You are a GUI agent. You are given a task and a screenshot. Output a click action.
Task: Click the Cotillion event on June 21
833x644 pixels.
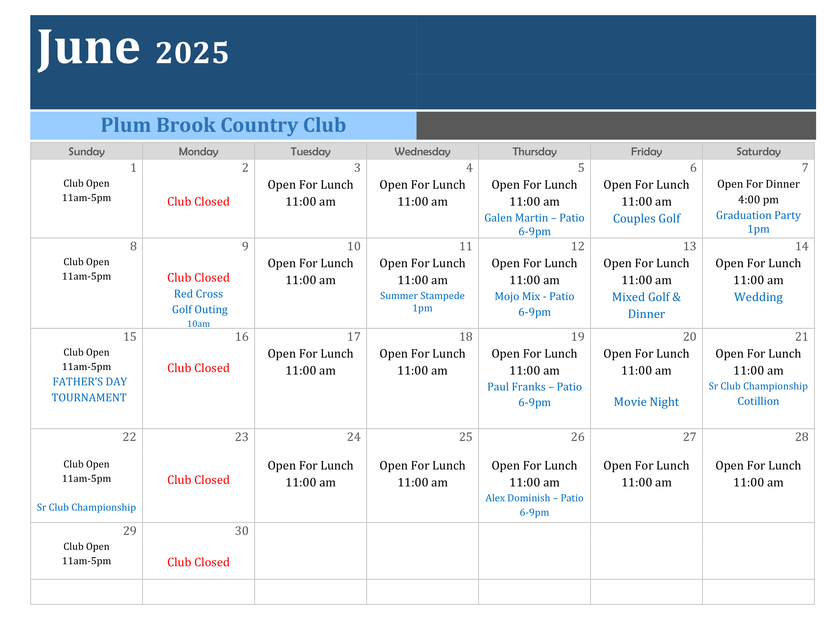coord(758,401)
